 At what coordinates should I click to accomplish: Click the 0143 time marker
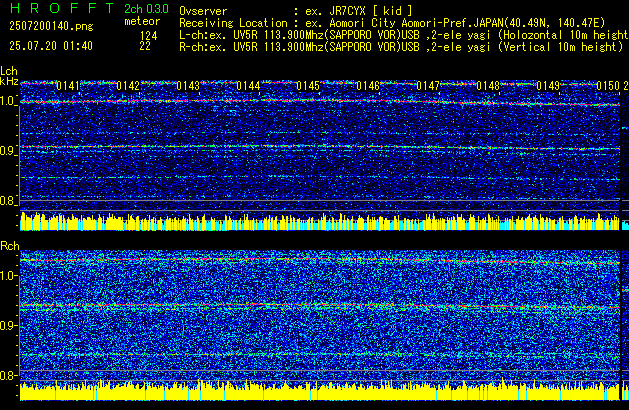click(188, 86)
